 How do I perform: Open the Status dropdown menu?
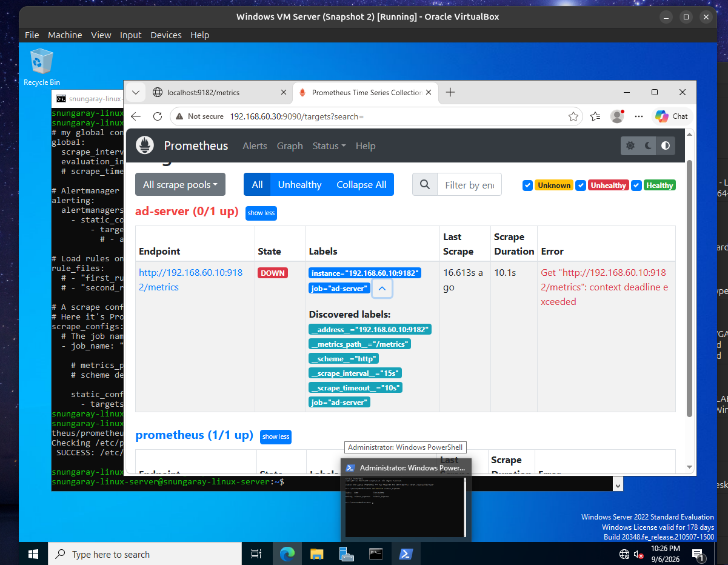[329, 145]
